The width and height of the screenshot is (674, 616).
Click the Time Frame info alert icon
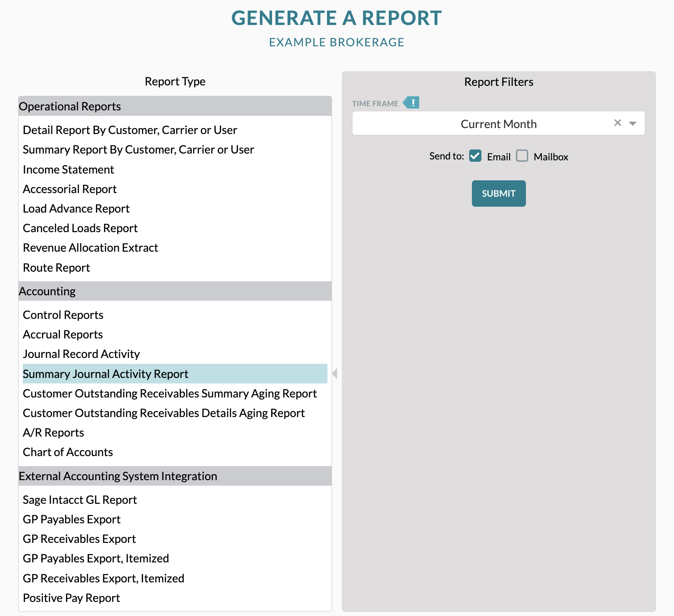(411, 103)
